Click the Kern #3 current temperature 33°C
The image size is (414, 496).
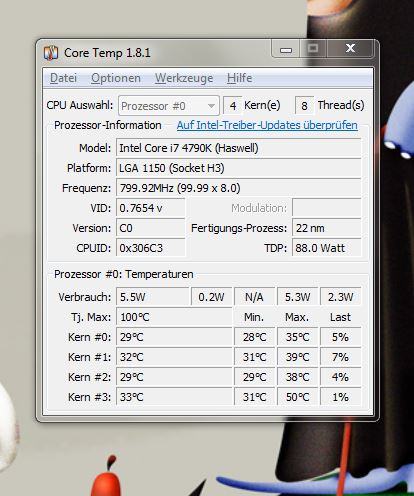tap(174, 397)
